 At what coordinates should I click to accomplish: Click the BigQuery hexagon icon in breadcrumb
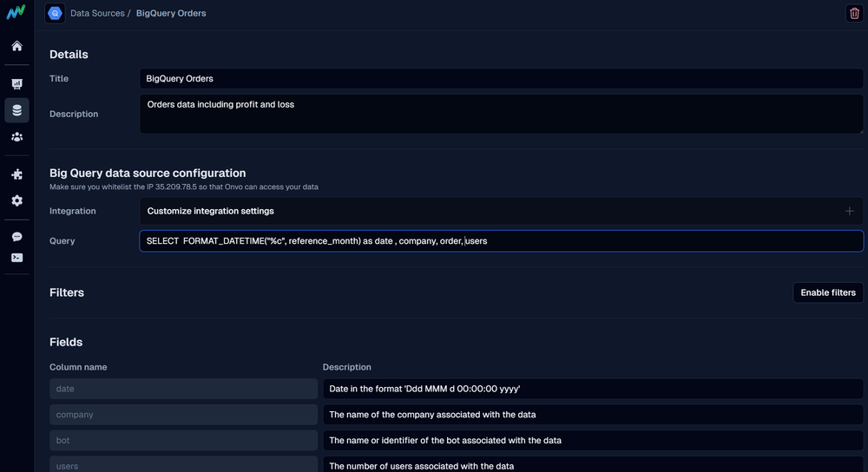click(55, 14)
